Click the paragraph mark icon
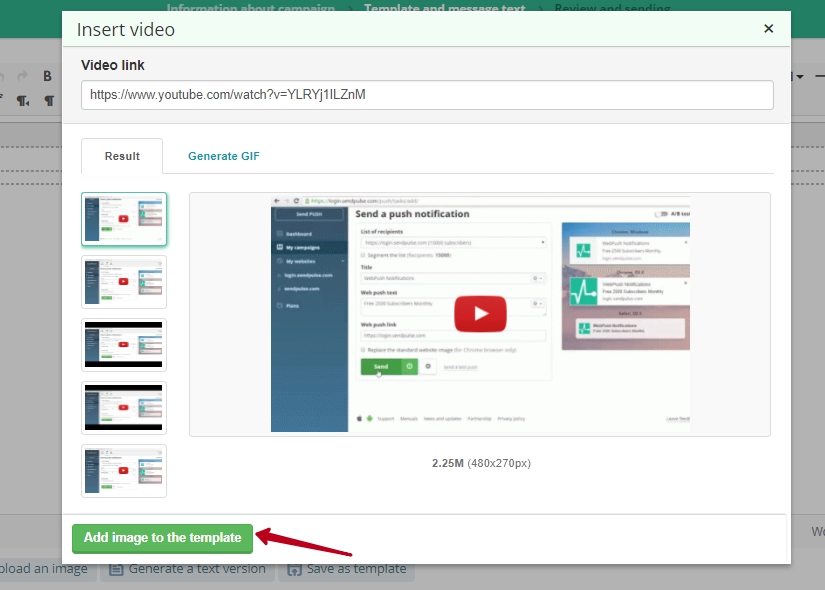Image resolution: width=825 pixels, height=590 pixels. pos(48,101)
